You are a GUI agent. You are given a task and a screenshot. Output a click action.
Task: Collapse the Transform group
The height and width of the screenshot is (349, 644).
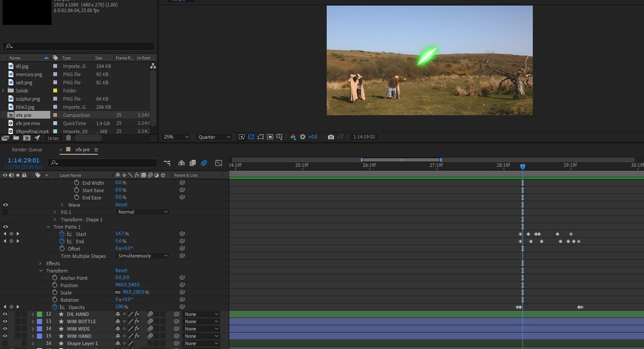pyautogui.click(x=41, y=271)
